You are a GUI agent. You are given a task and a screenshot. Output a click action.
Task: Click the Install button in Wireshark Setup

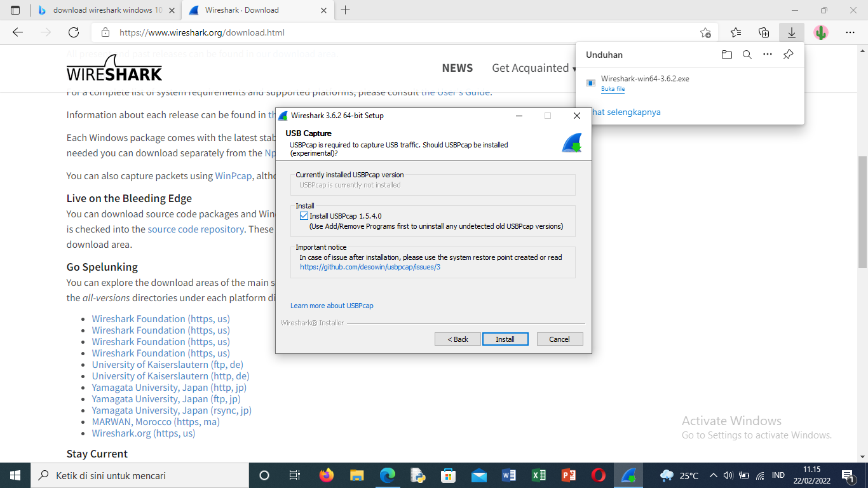(505, 339)
